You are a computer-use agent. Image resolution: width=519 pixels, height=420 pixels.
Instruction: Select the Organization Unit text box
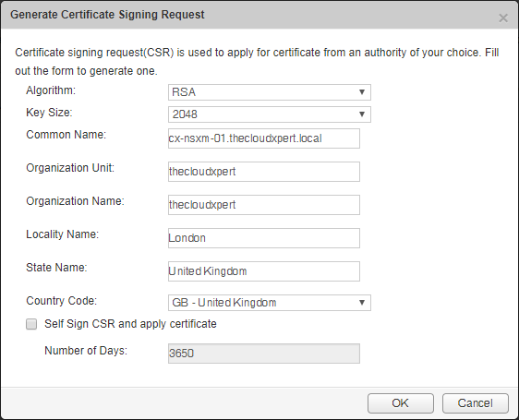coord(264,172)
